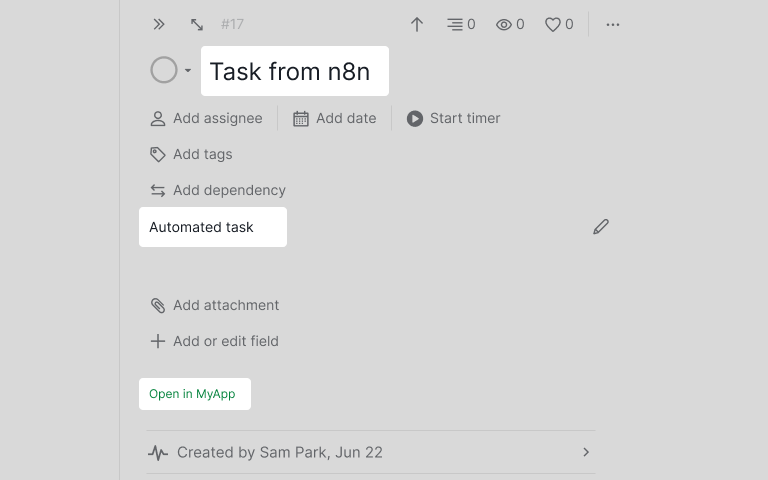Mark task complete using circle checkbox
The width and height of the screenshot is (768, 480).
pyautogui.click(x=164, y=70)
